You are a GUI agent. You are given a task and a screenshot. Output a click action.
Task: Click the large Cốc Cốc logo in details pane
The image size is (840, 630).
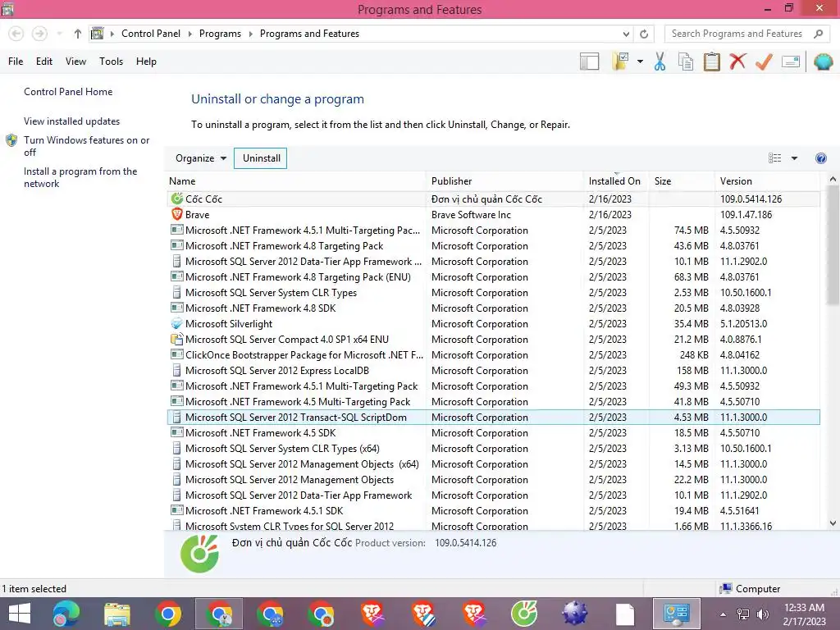(x=199, y=554)
